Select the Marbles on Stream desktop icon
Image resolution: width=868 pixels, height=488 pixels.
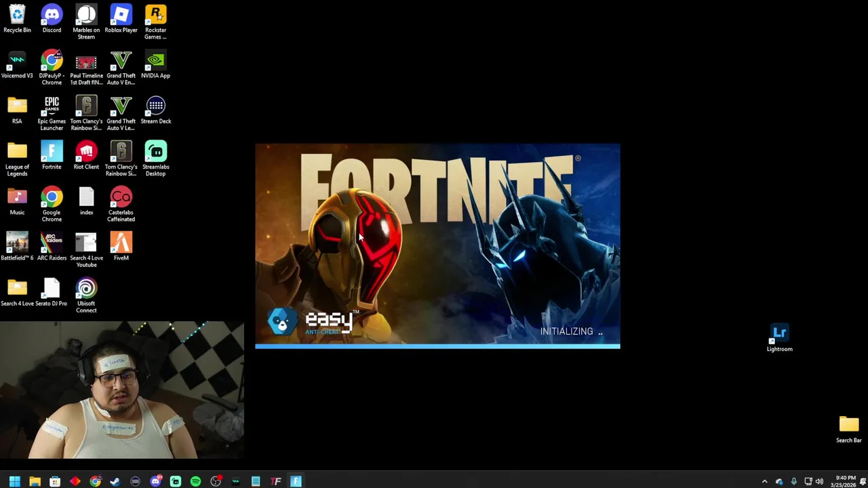86,22
